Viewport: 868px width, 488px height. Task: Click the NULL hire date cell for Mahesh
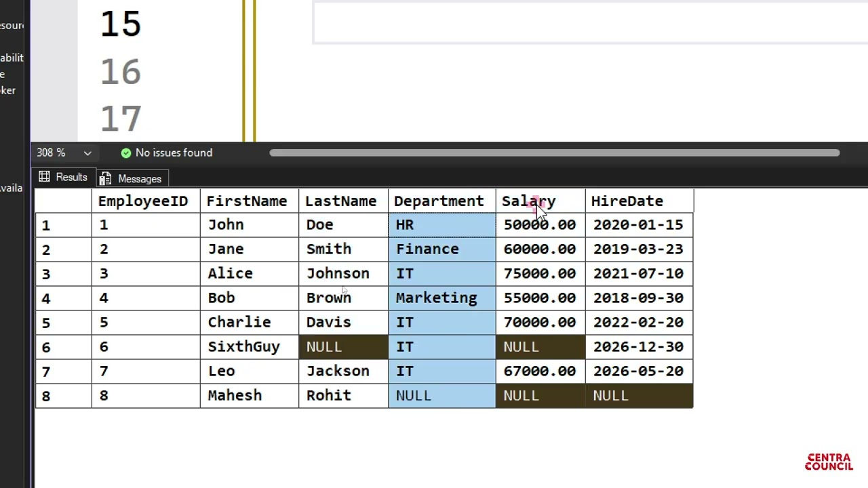coord(639,396)
